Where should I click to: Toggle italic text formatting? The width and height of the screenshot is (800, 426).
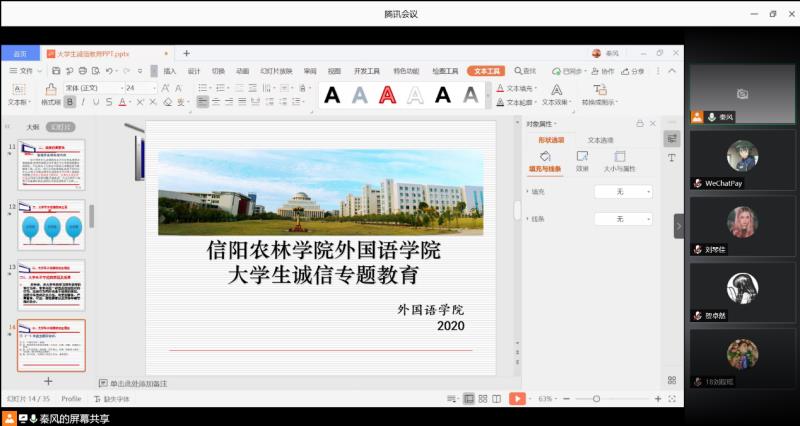pyautogui.click(x=81, y=102)
